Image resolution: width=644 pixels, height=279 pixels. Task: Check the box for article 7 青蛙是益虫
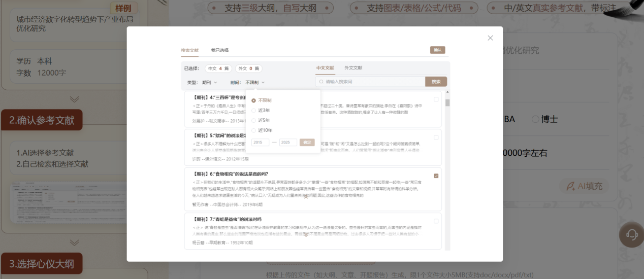(436, 221)
